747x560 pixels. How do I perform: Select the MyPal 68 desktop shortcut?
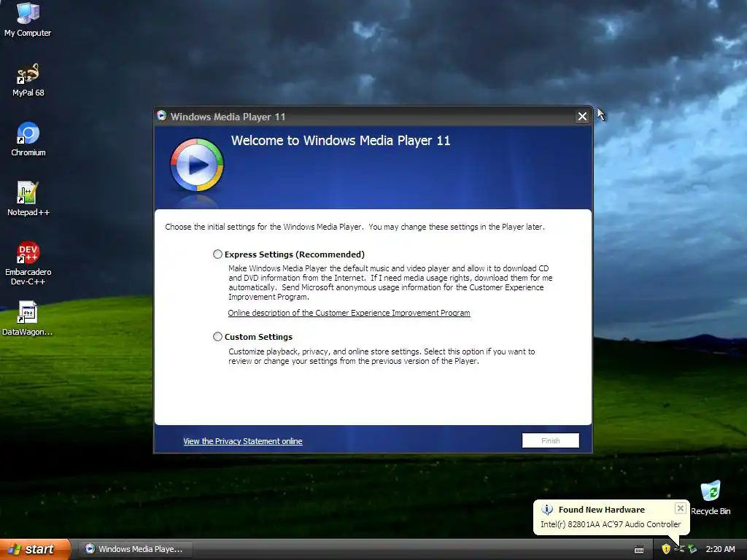28,79
